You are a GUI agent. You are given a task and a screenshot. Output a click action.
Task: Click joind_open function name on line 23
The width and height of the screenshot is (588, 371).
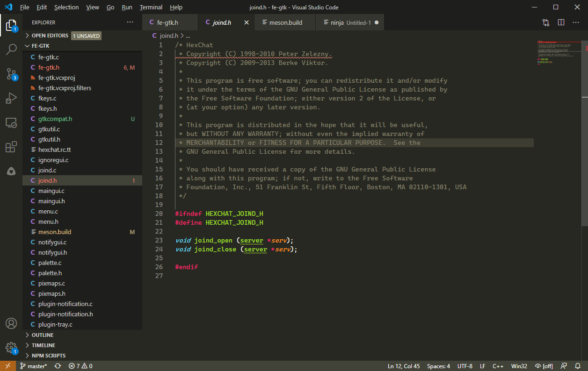(213, 240)
